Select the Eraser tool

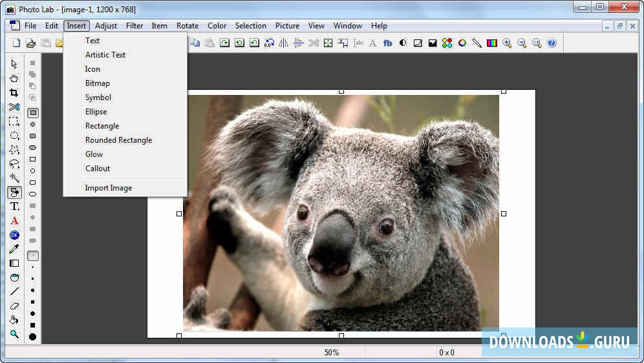pos(14,306)
